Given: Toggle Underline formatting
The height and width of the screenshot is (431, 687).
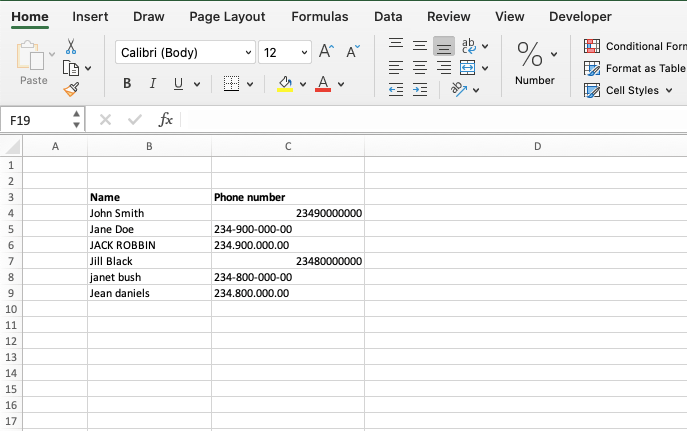Looking at the screenshot, I should (178, 83).
